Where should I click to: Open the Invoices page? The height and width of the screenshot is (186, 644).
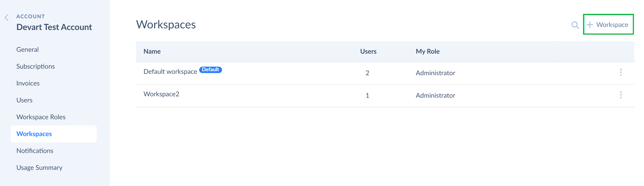28,83
